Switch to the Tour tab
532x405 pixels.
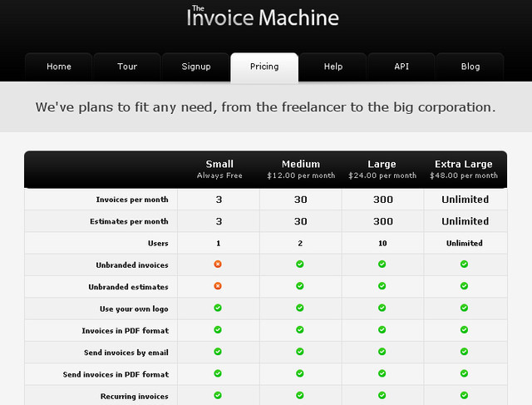click(x=127, y=67)
